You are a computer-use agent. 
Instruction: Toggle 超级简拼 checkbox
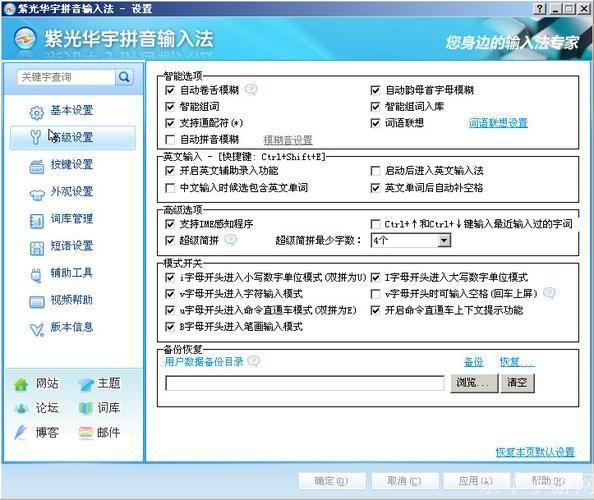pos(170,241)
